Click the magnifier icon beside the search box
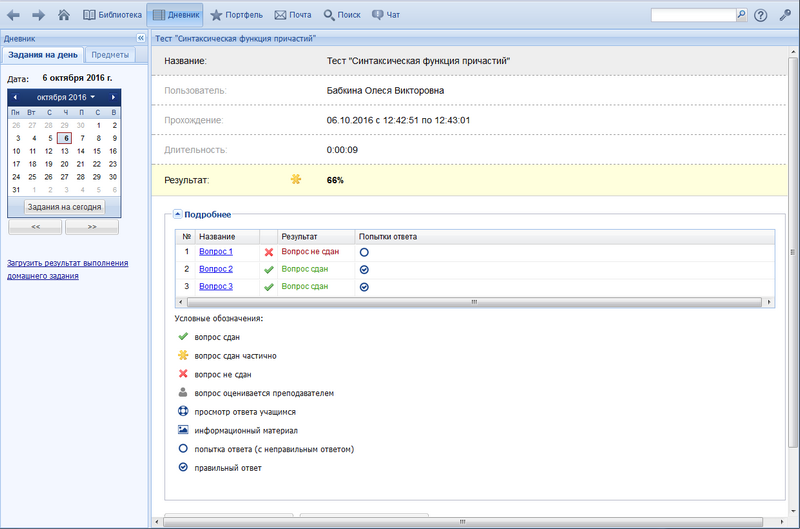This screenshot has width=800, height=529. [x=741, y=15]
